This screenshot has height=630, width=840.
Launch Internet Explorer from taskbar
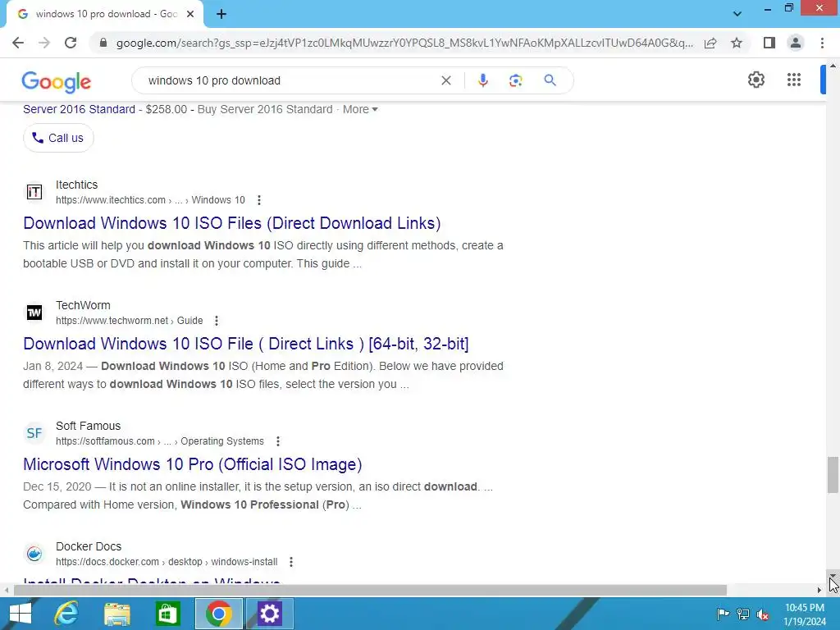point(66,614)
